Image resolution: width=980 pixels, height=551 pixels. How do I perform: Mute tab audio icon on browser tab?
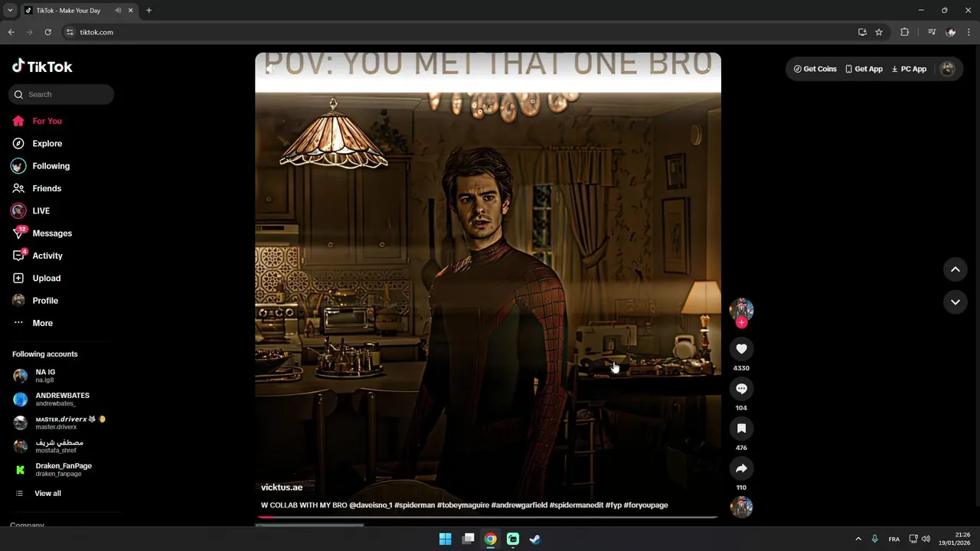[x=118, y=11]
